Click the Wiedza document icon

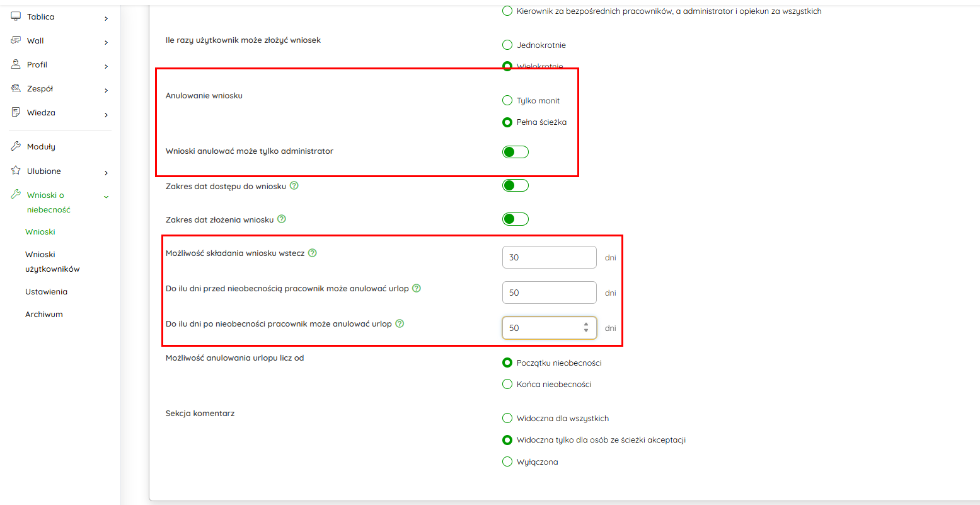click(x=16, y=112)
